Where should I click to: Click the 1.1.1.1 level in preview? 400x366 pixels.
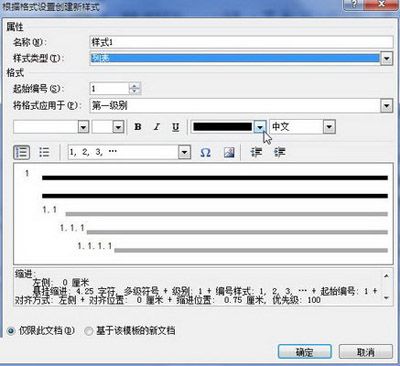(x=95, y=246)
